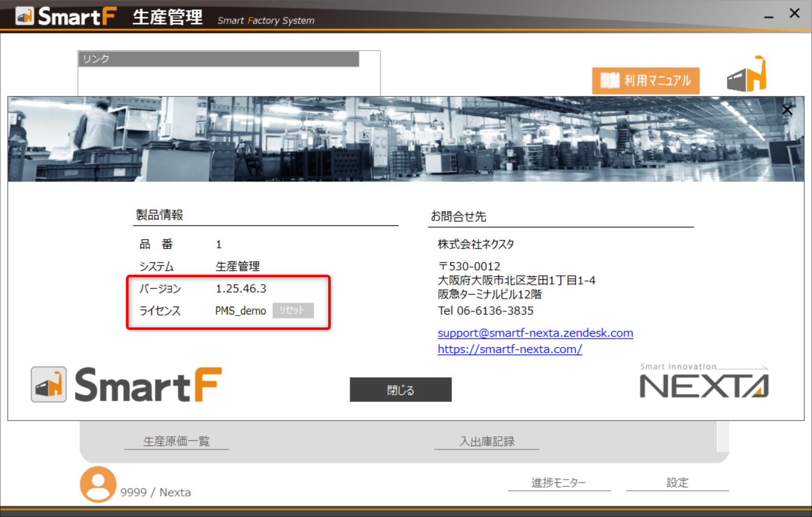The height and width of the screenshot is (517, 812).
Task: Click the リンク header bar
Action: coord(219,59)
